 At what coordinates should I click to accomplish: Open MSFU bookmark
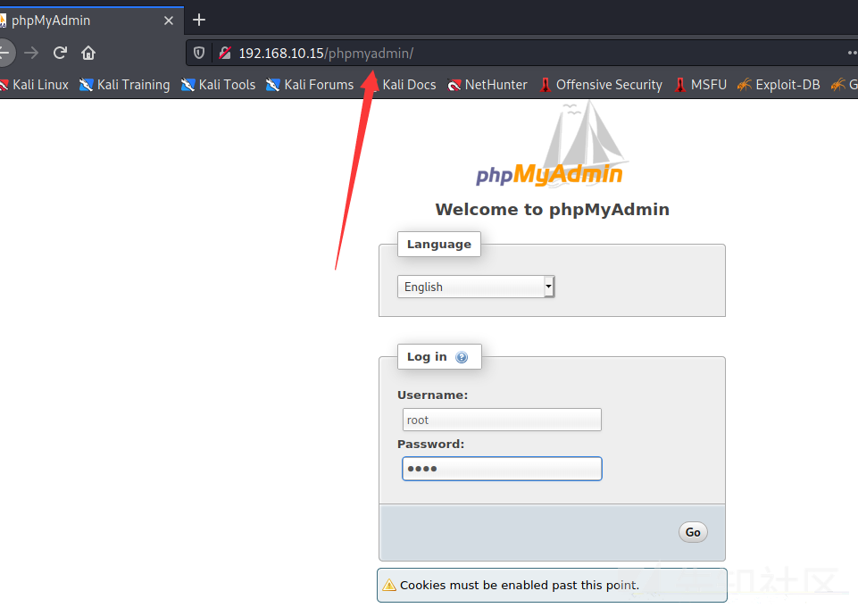click(700, 85)
